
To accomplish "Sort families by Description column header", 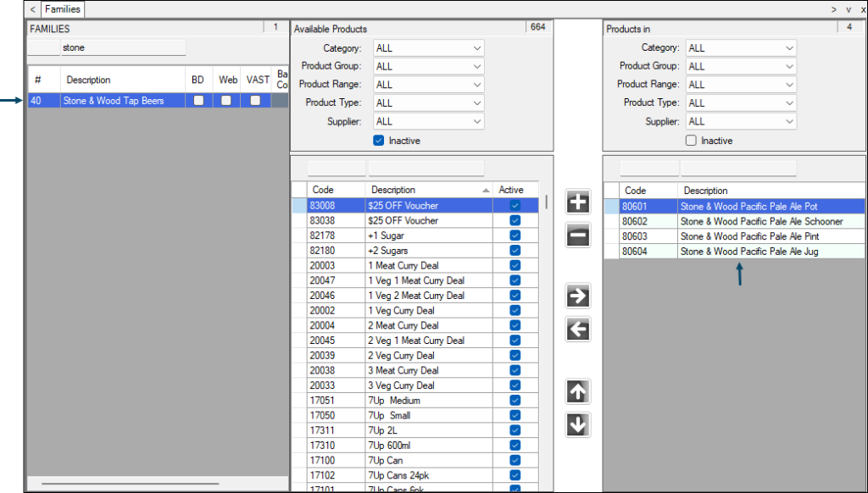I will coord(123,80).
